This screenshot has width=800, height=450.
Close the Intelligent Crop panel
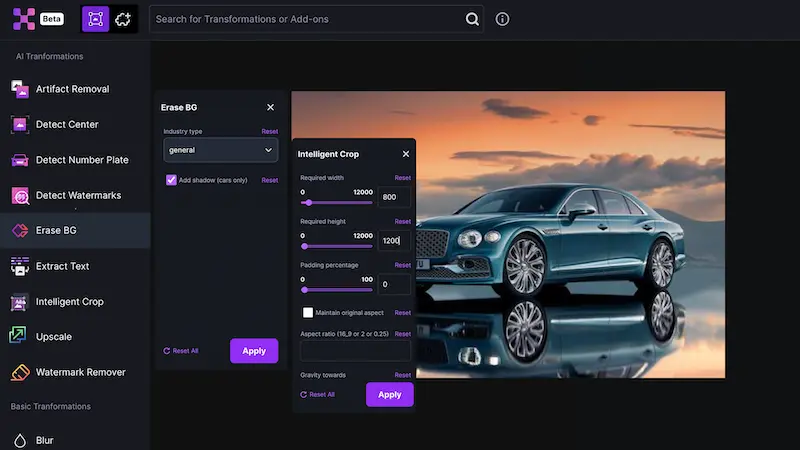coord(406,154)
